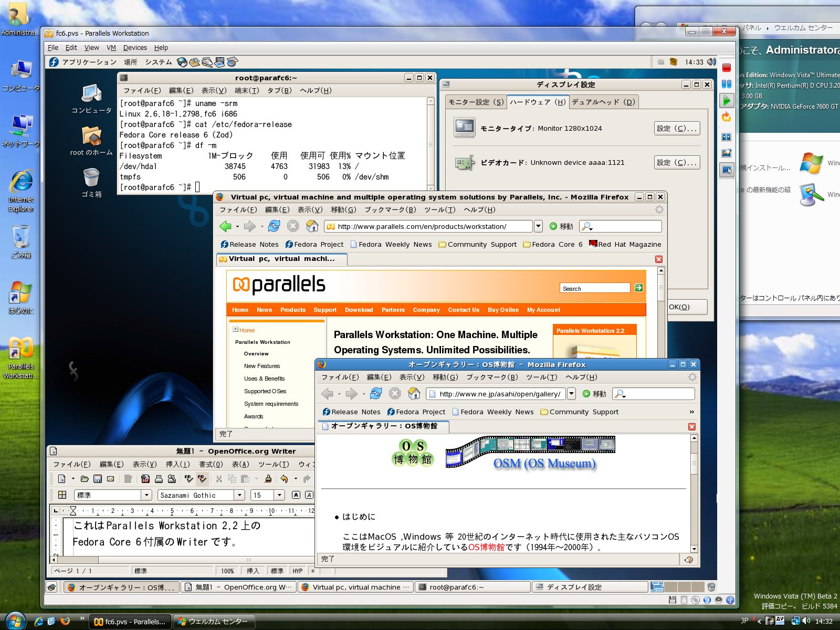Expand bookmarks toolbar overflow chevron in OS Museum Firefox
The height and width of the screenshot is (630, 840).
click(691, 412)
